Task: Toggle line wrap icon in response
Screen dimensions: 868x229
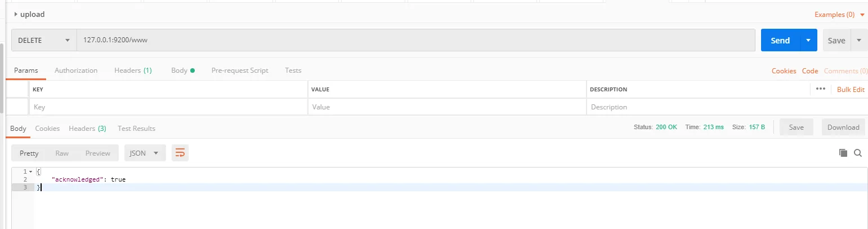Action: [x=180, y=153]
